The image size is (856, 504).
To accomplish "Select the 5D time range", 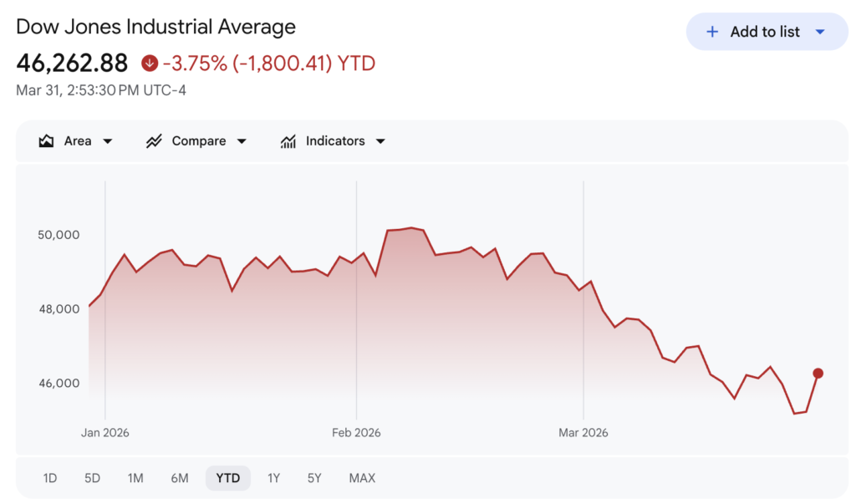I will click(92, 478).
